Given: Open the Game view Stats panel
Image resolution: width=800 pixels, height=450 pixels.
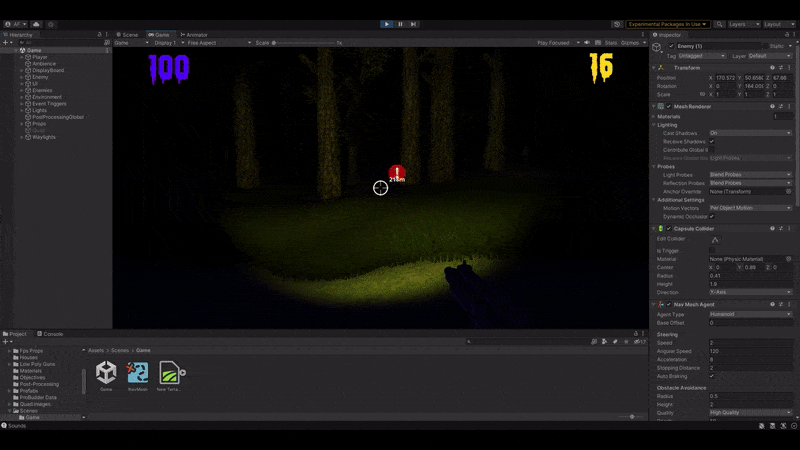Looking at the screenshot, I should pos(610,43).
